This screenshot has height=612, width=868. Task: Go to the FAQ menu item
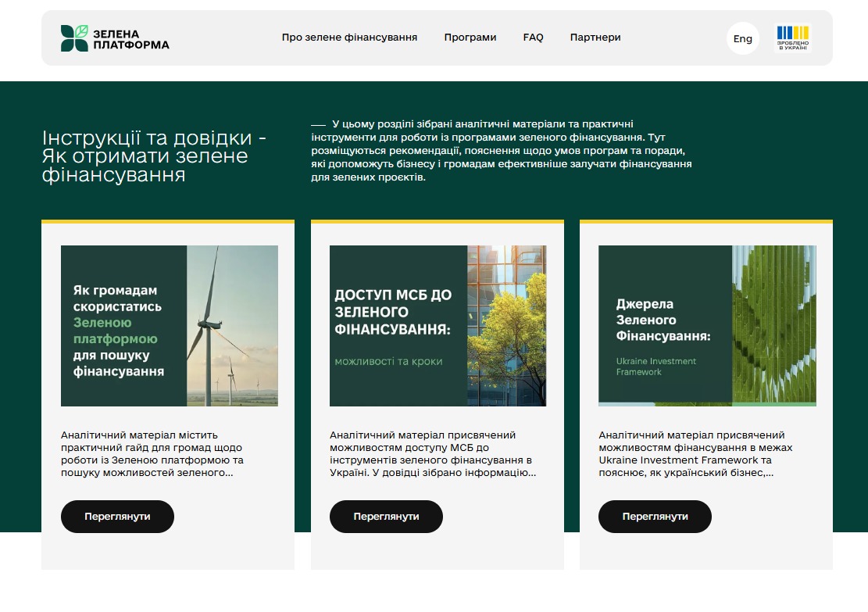533,38
